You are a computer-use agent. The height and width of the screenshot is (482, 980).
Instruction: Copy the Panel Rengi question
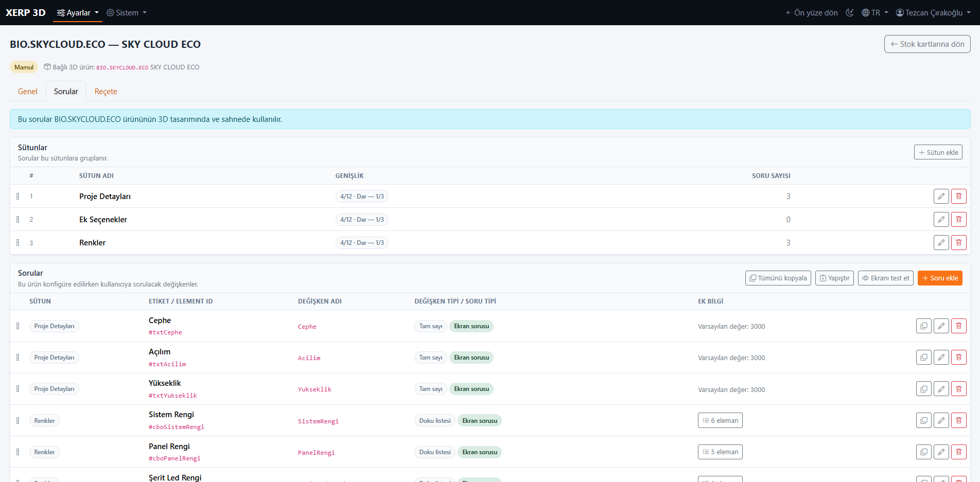(x=923, y=452)
